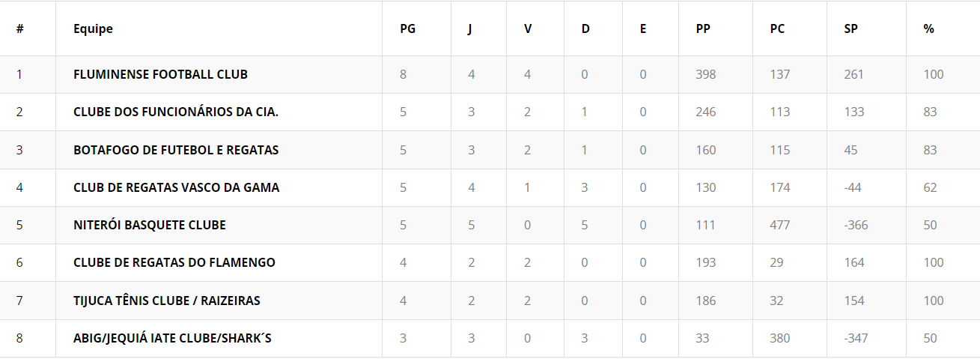Screen dimensions: 980x359
Task: Click the Equipe column header
Action: [93, 29]
